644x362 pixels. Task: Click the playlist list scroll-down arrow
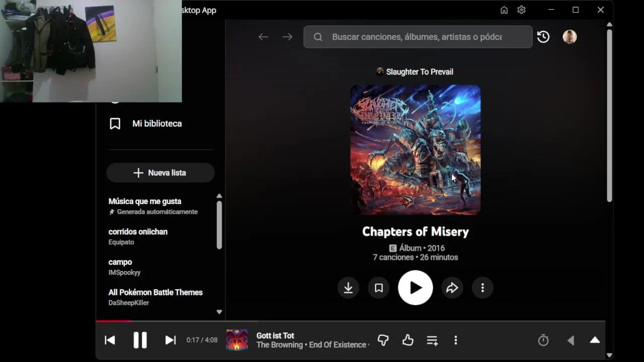[x=219, y=312]
